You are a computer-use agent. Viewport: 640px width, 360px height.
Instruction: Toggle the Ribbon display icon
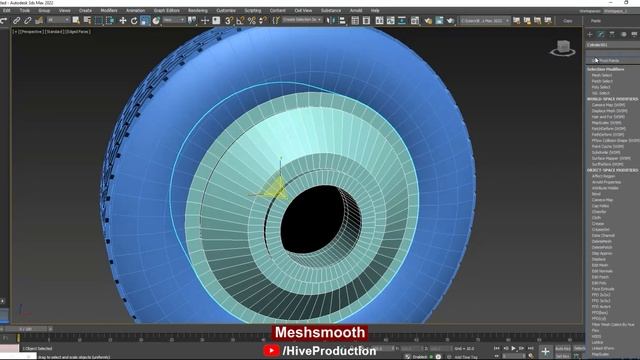pos(379,20)
